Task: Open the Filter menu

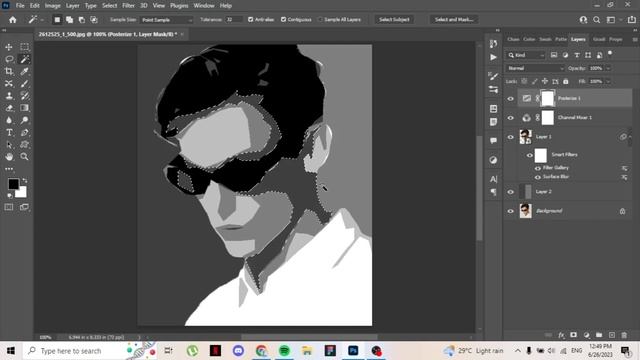Action: coord(128,6)
